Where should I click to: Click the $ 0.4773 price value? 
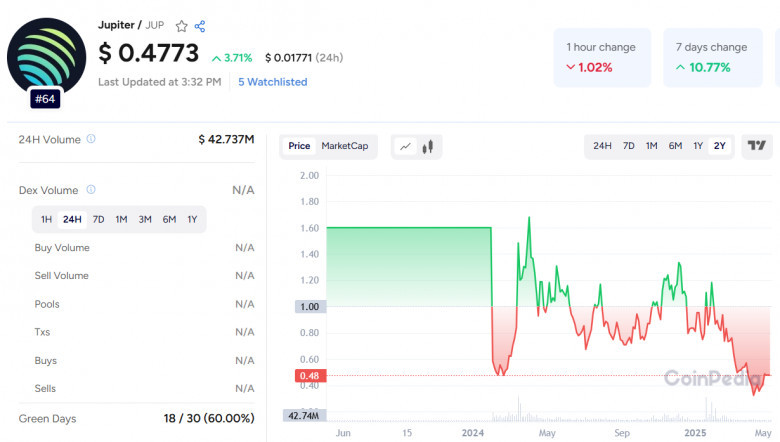pos(149,53)
